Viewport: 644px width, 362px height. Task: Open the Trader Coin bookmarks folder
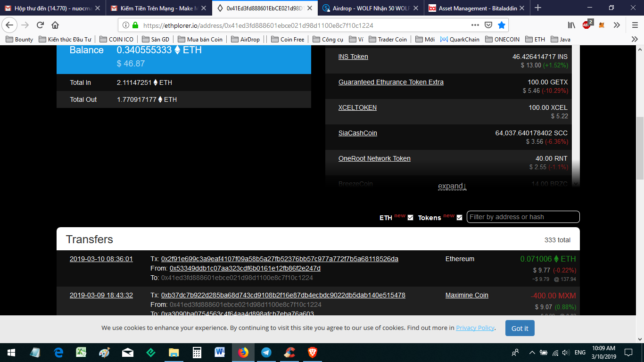point(388,40)
